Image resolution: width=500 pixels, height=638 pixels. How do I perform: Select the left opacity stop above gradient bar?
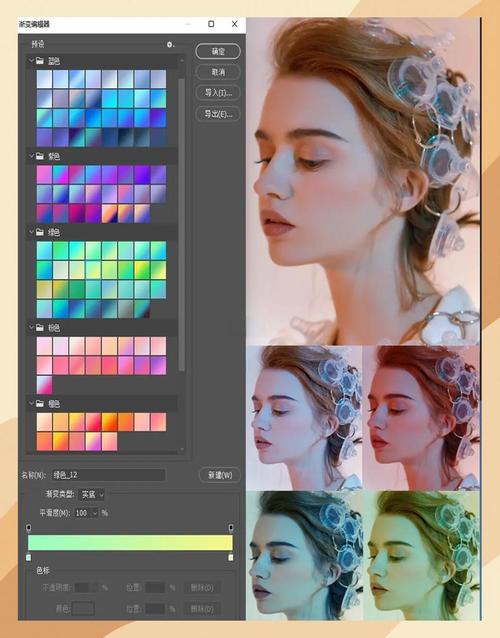(28, 528)
